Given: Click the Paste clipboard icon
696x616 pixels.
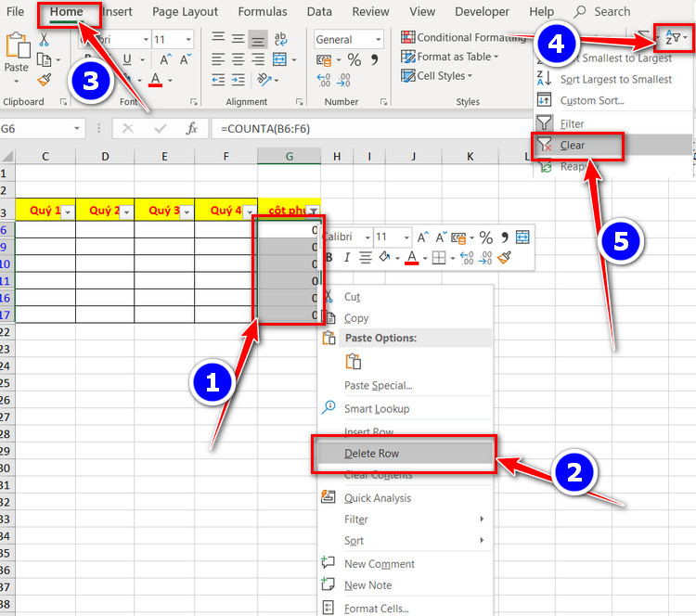Looking at the screenshot, I should (x=17, y=45).
